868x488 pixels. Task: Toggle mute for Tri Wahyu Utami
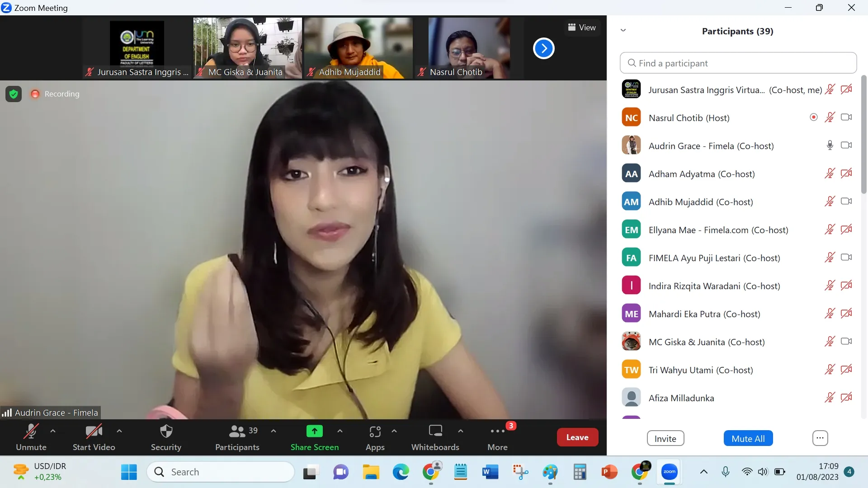(830, 370)
